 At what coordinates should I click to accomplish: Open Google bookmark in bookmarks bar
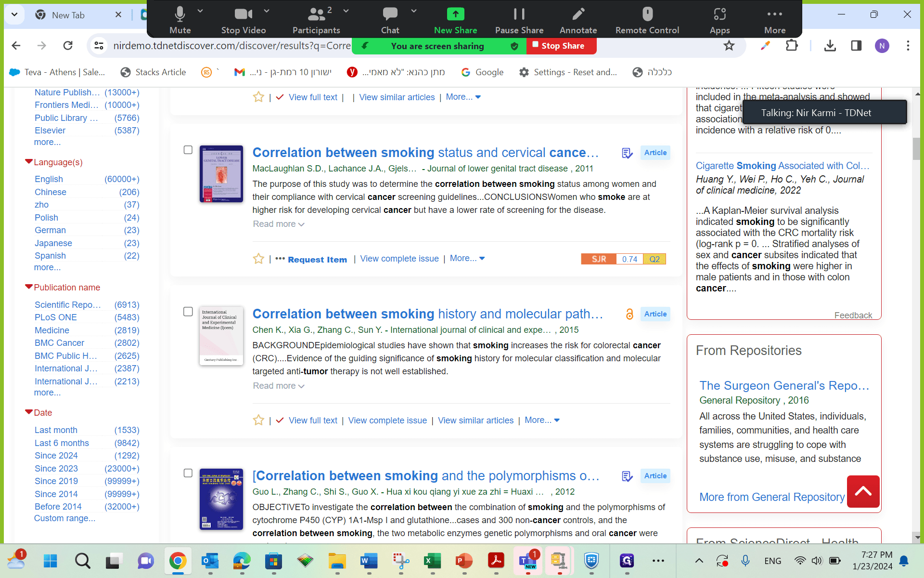click(482, 72)
